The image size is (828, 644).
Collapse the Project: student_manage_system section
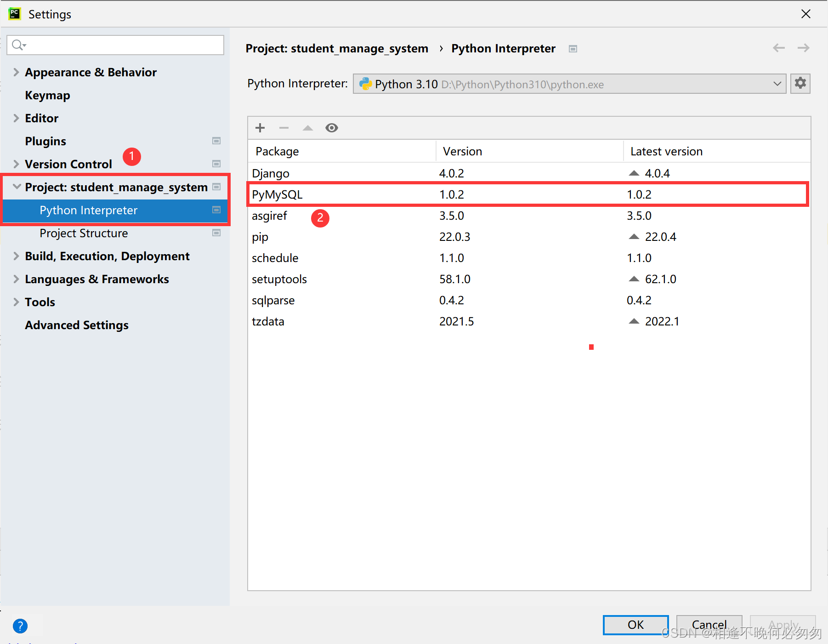(17, 187)
